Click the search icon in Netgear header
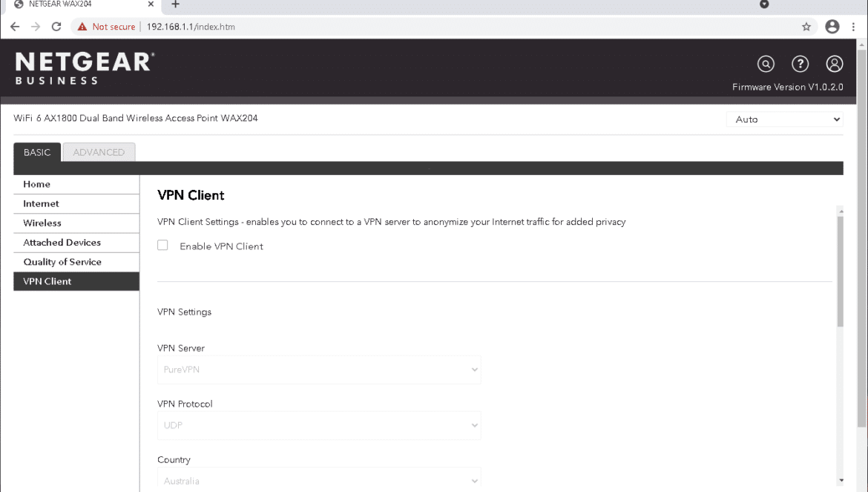Screen dimensions: 868x492 (766, 65)
